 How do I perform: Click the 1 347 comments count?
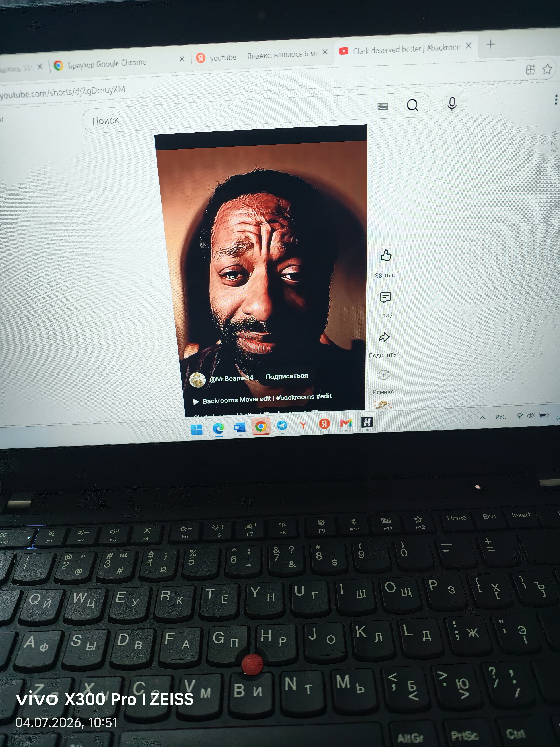point(385,316)
